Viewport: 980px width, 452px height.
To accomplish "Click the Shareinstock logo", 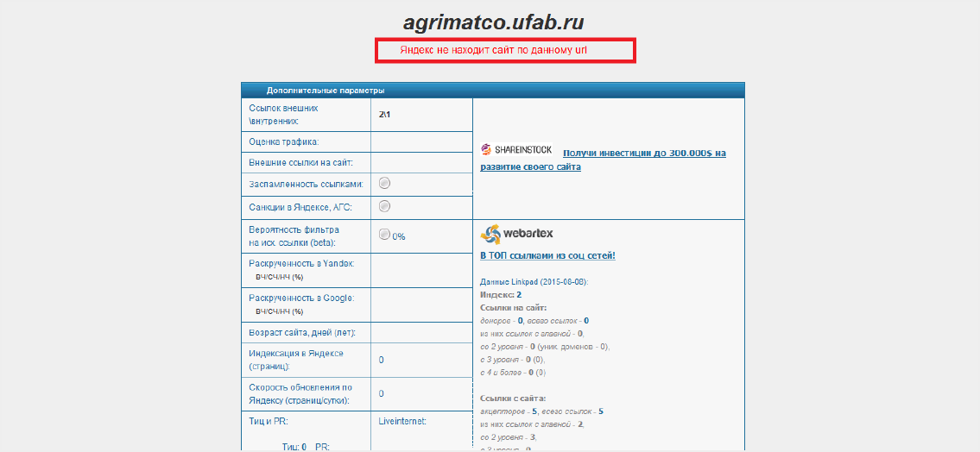I will pyautogui.click(x=516, y=149).
